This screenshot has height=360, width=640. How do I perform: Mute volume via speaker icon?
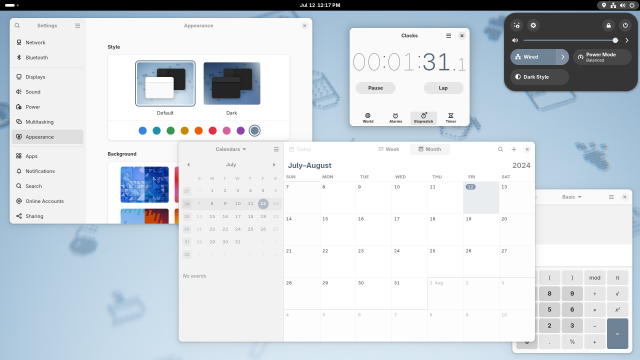[x=515, y=40]
